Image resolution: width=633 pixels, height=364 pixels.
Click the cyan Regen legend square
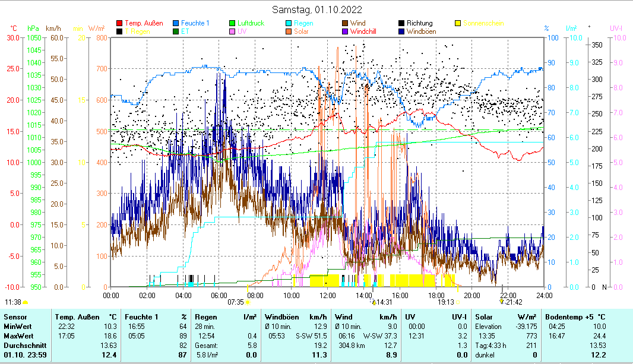(289, 23)
